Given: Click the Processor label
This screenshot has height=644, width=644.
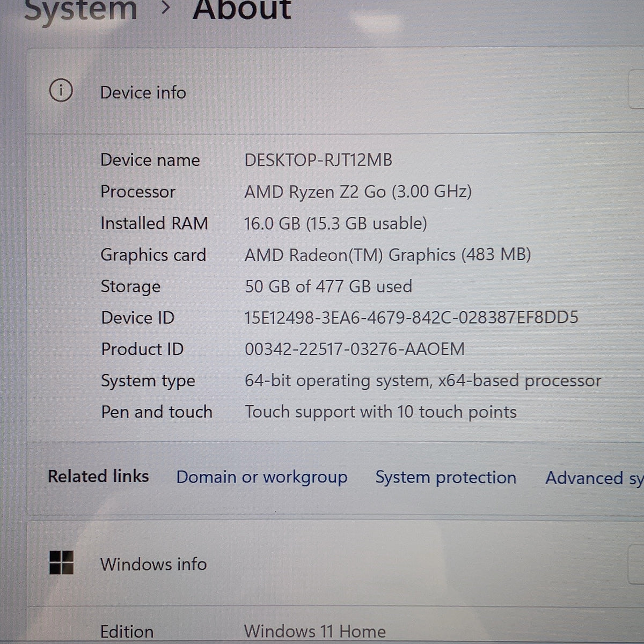Looking at the screenshot, I should point(138,192).
